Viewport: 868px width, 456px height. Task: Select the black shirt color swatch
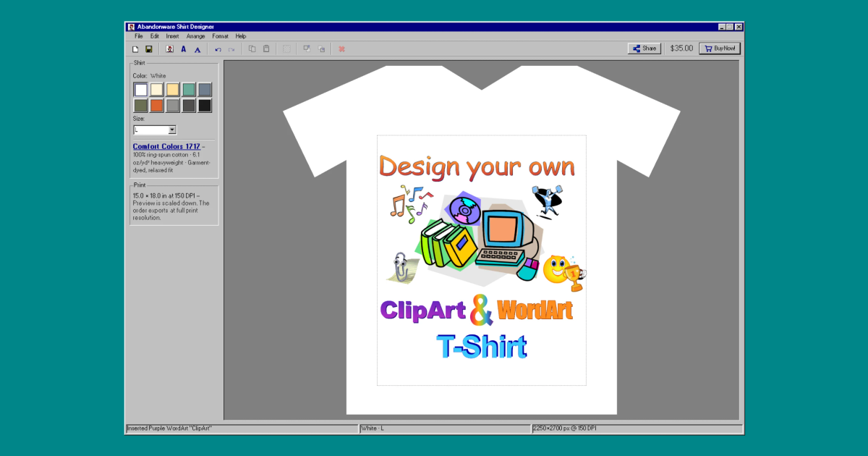click(205, 106)
